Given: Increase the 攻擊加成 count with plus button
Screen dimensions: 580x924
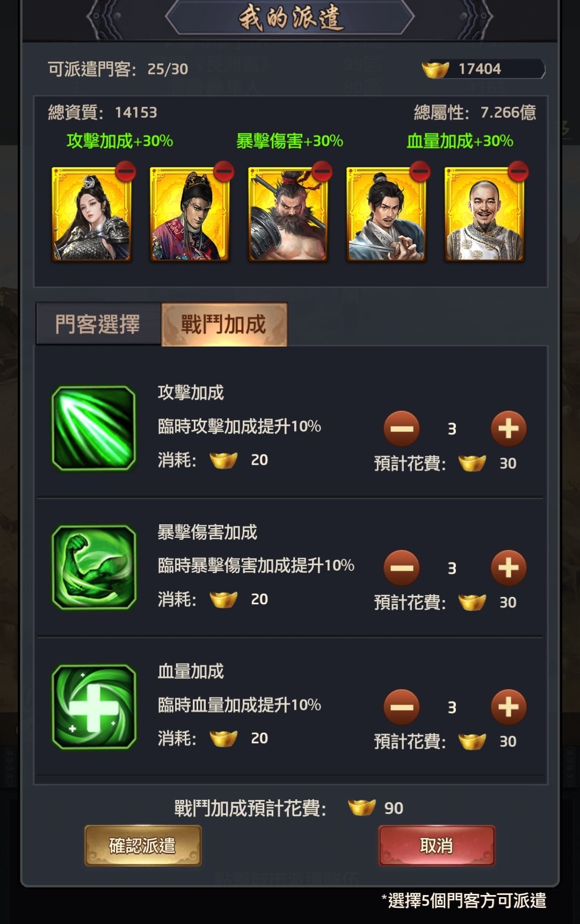Looking at the screenshot, I should (x=508, y=428).
